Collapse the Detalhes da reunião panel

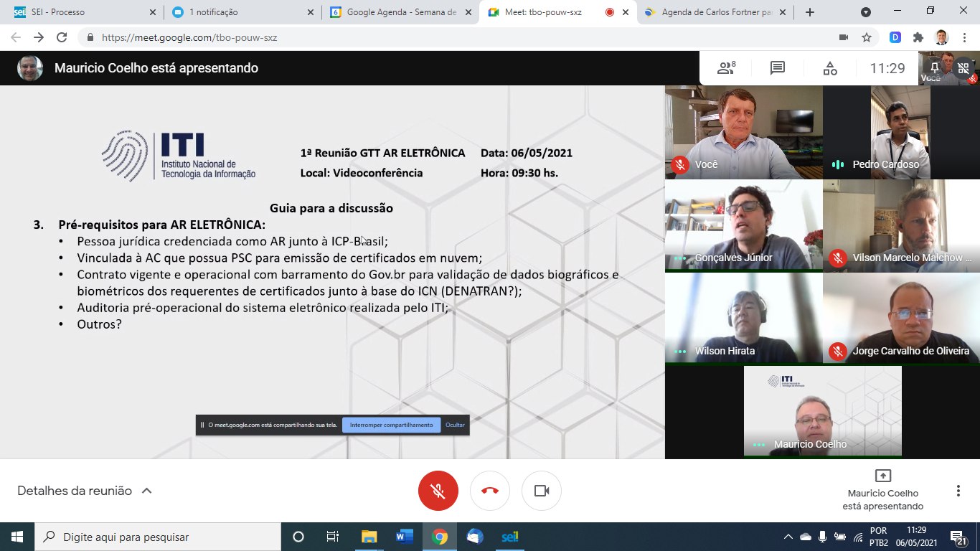coord(146,491)
